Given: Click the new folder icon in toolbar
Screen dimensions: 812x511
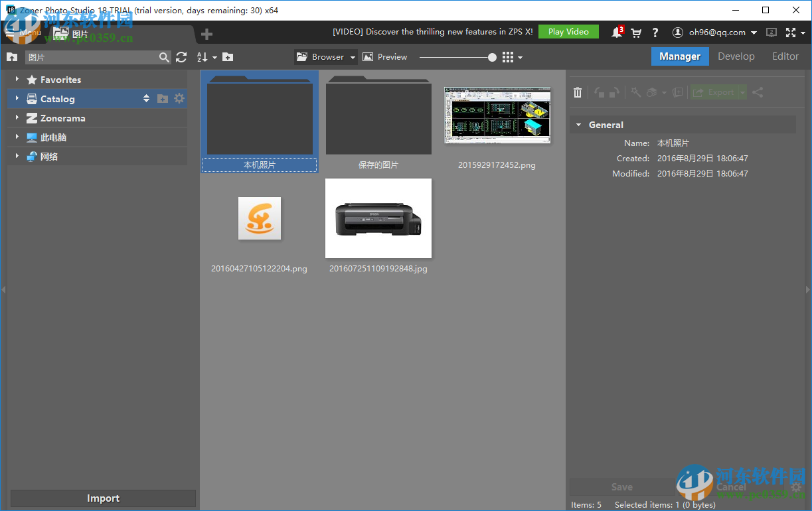Looking at the screenshot, I should (228, 57).
